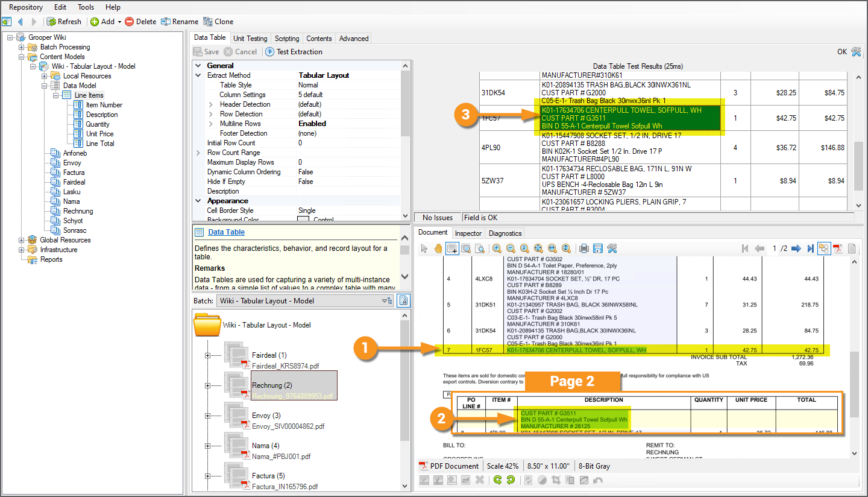The image size is (868, 497).
Task: Click the Refresh toolbar button
Action: pos(64,22)
